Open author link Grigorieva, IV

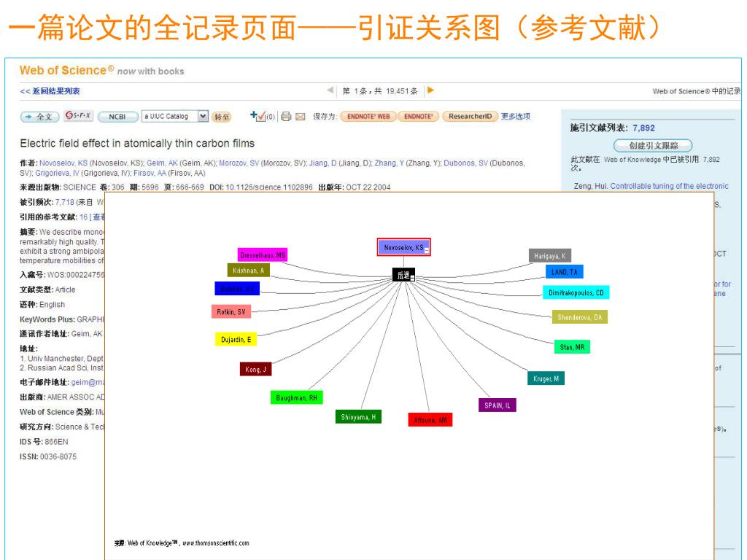pyautogui.click(x=57, y=173)
